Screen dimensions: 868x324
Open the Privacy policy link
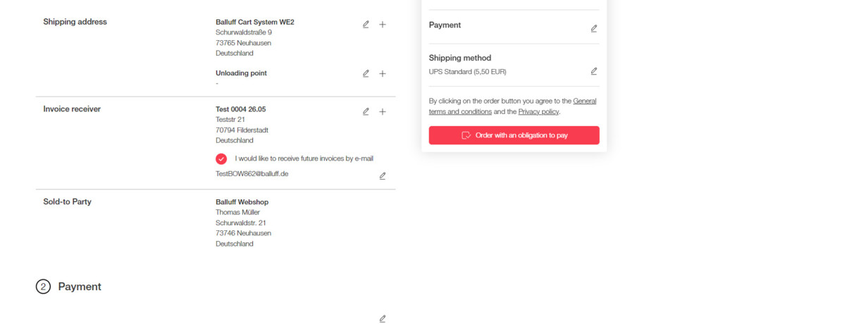pyautogui.click(x=538, y=112)
